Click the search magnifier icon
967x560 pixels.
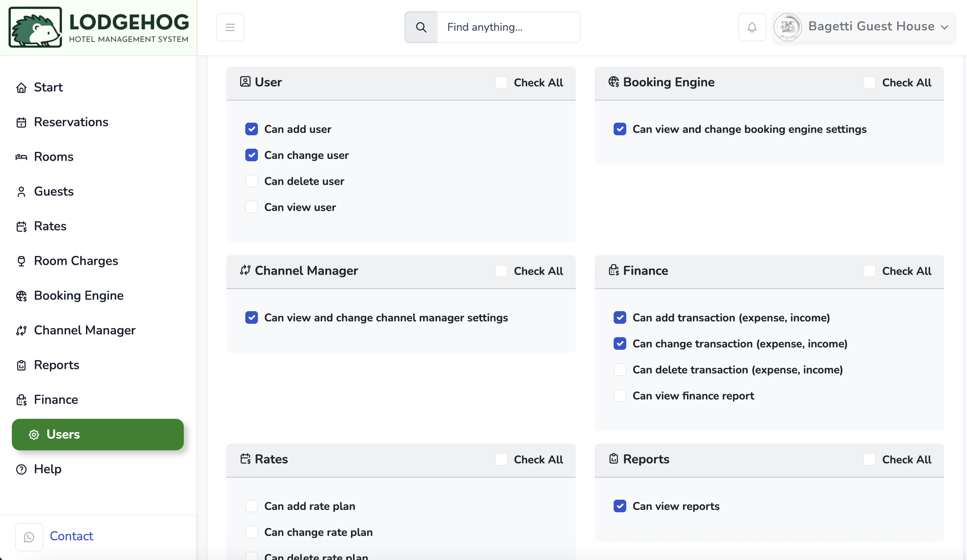coord(421,27)
